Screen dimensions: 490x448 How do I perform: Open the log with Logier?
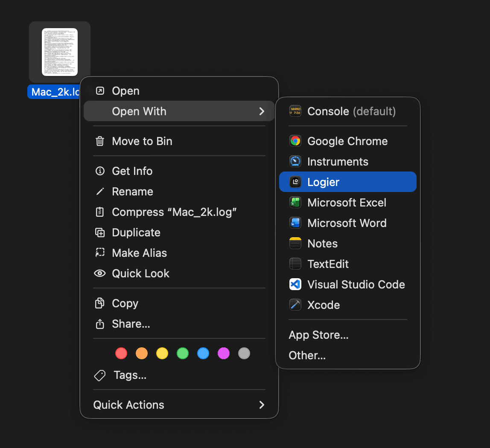[x=348, y=182]
